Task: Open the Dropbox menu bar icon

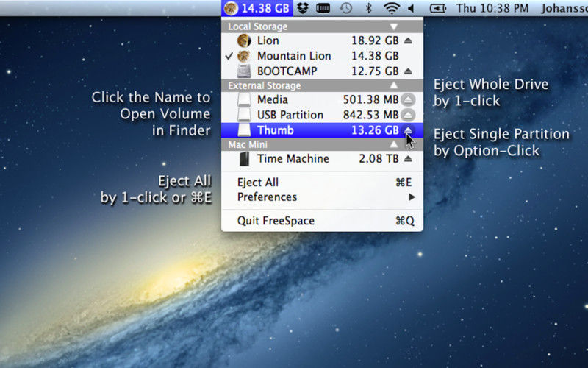Action: coord(303,8)
